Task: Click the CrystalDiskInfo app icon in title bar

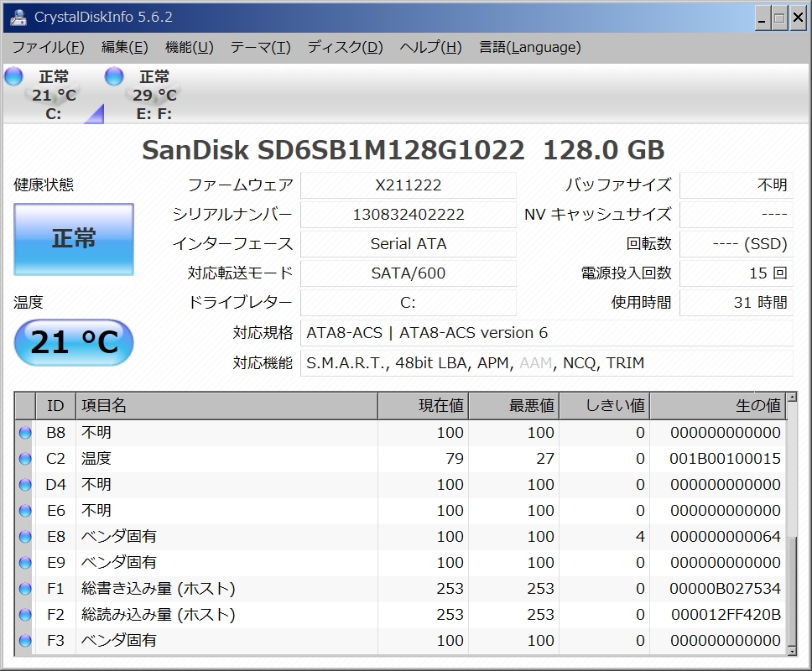Action: 18,17
